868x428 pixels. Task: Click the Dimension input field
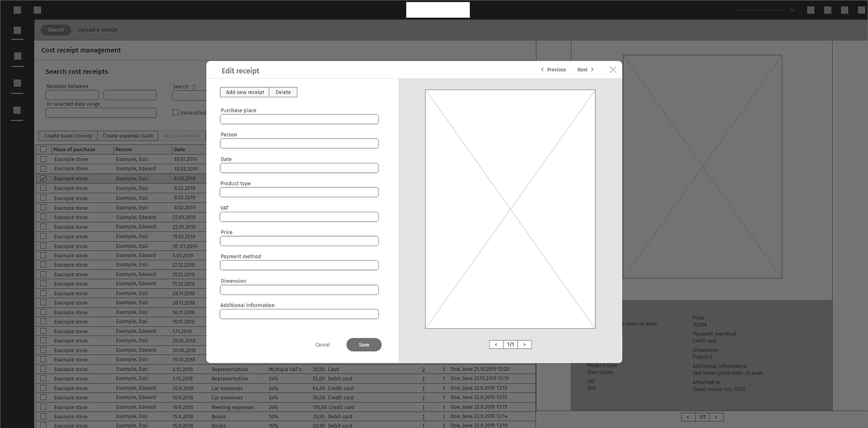coord(299,290)
